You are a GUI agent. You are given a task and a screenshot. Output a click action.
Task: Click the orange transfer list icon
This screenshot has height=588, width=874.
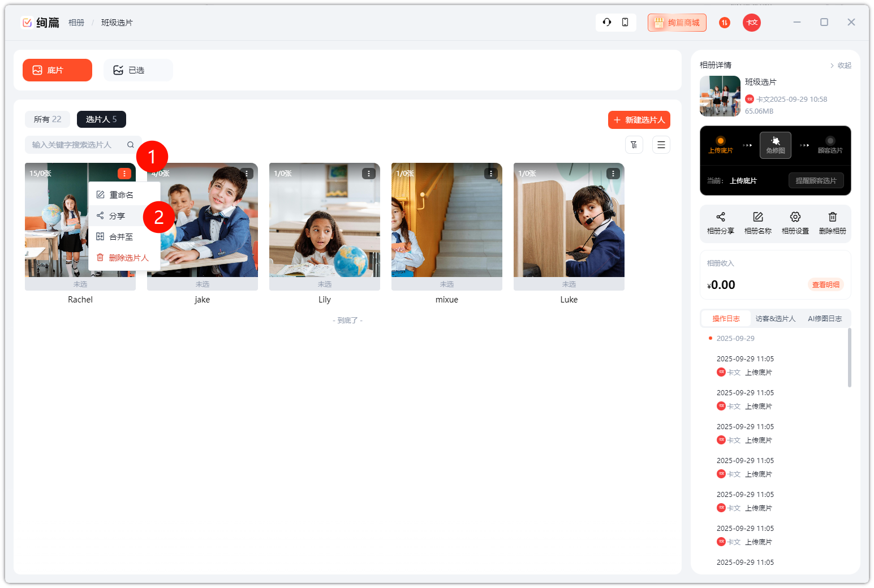pos(725,23)
